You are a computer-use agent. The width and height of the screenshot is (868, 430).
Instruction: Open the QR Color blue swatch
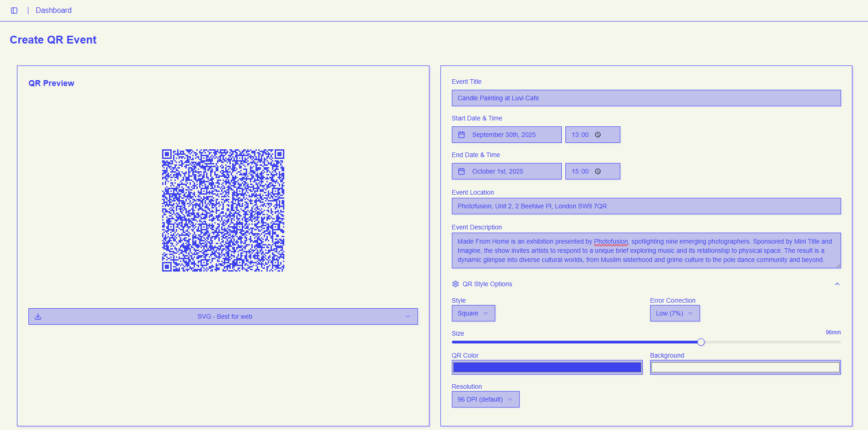[x=547, y=367]
